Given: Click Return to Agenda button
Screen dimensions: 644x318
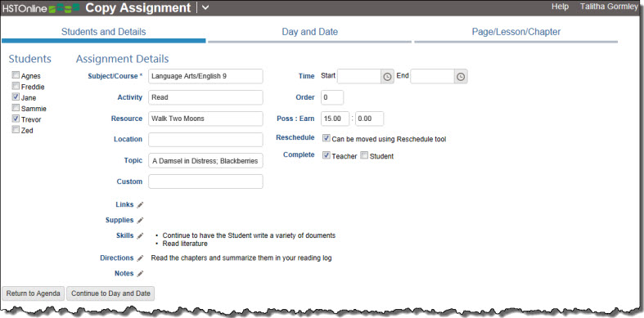Looking at the screenshot, I should pos(34,293).
